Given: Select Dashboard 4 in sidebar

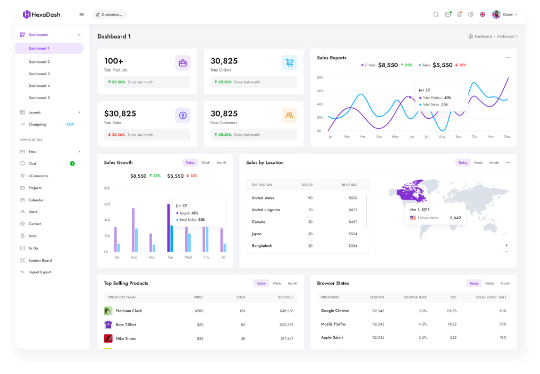Looking at the screenshot, I should (x=39, y=86).
